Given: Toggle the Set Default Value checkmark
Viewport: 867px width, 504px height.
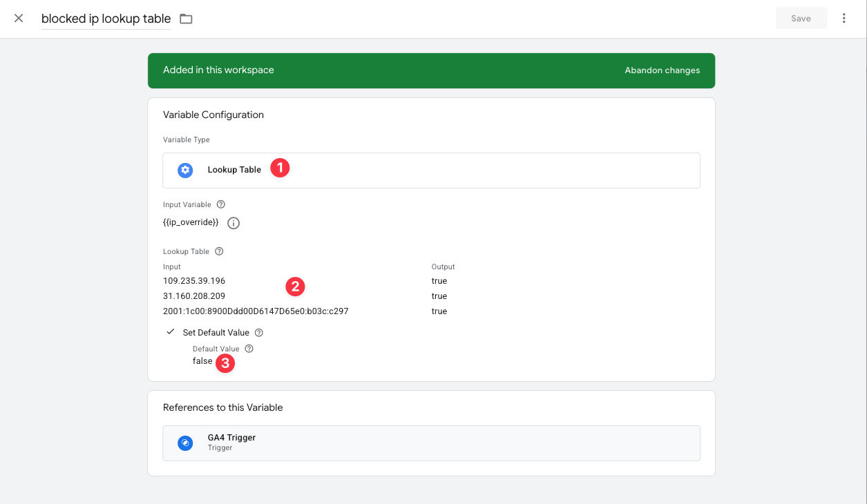Looking at the screenshot, I should [x=171, y=332].
